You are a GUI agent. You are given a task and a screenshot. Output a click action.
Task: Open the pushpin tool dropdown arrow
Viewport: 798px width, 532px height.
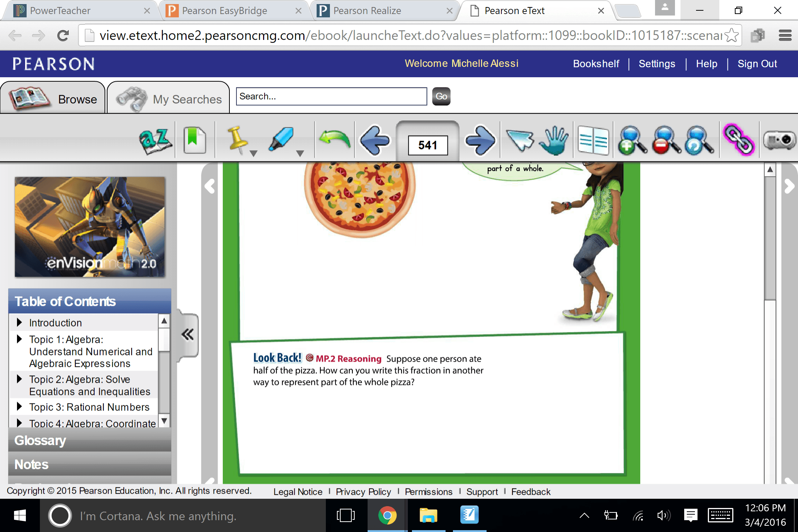click(253, 153)
